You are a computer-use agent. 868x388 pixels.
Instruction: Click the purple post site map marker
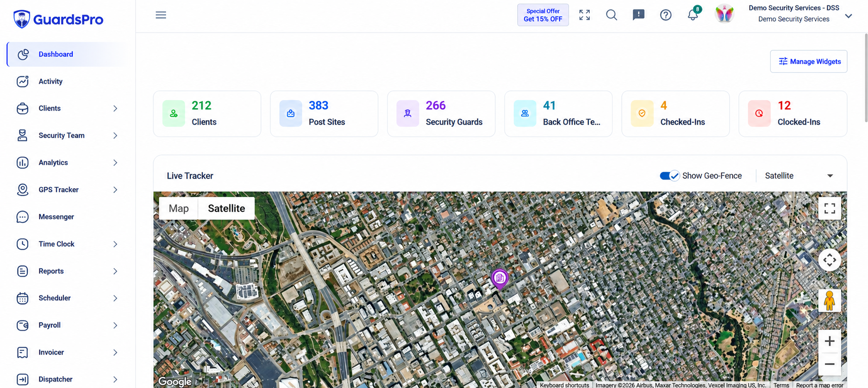coord(500,279)
